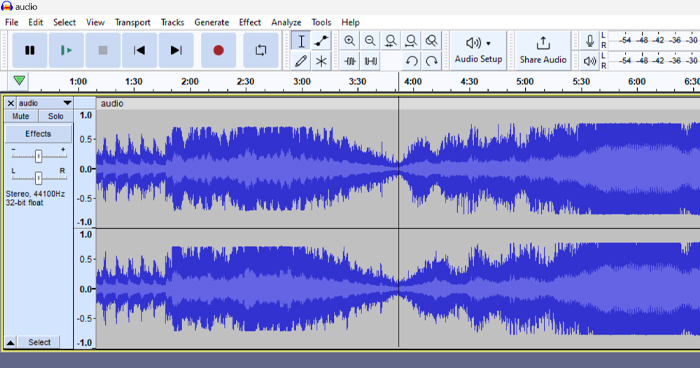Open the Generate menu

[212, 22]
